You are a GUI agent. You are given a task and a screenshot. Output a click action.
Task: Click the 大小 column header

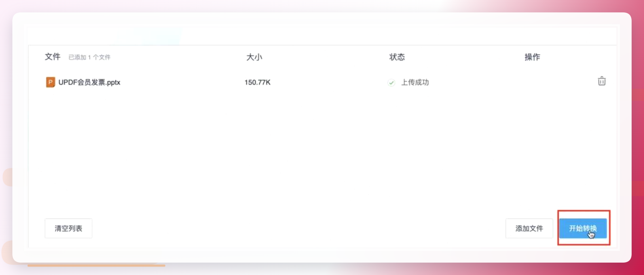254,57
